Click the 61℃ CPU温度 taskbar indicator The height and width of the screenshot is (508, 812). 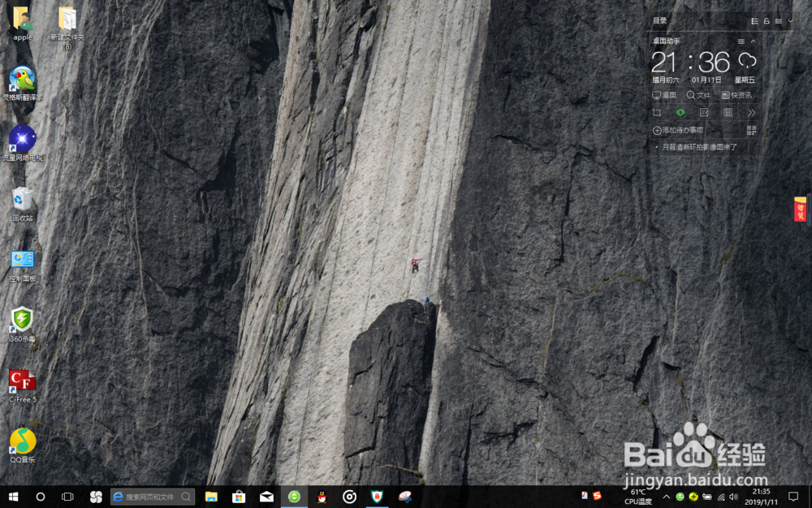coord(638,497)
